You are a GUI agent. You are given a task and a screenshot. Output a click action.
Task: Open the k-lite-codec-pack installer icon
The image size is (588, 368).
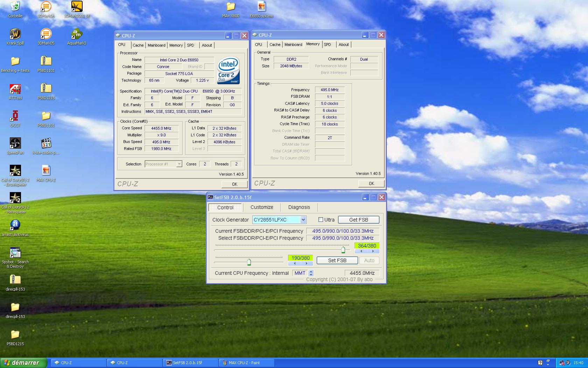click(x=46, y=143)
